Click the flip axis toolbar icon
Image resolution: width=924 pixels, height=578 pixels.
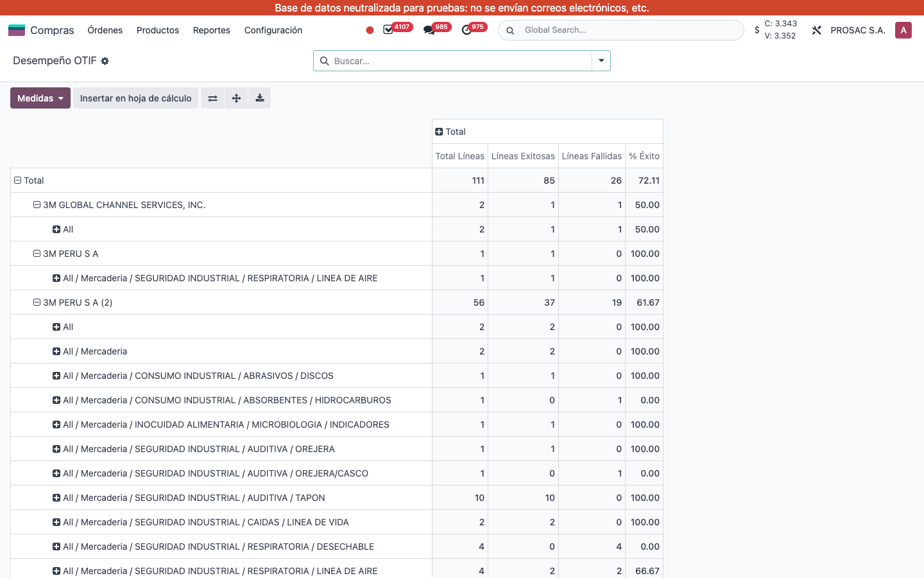[212, 98]
